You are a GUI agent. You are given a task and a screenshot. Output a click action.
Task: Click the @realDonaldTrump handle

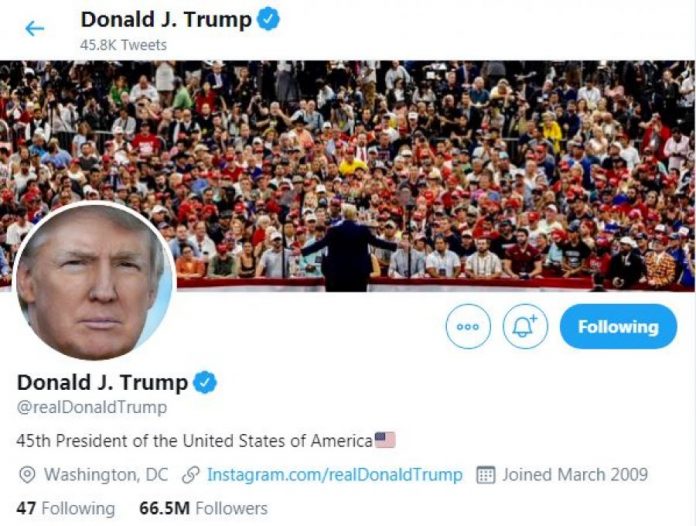tap(92, 407)
